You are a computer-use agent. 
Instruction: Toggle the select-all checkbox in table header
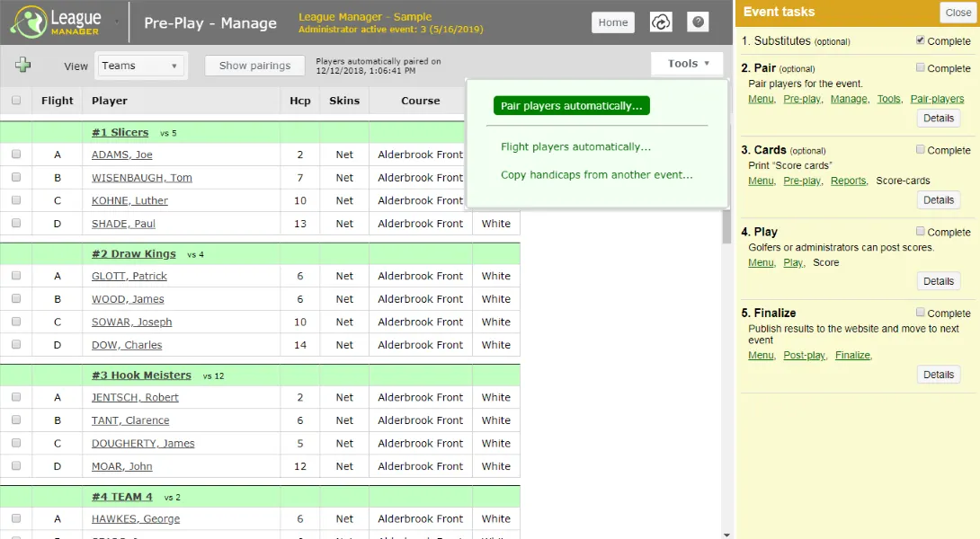[x=16, y=101]
